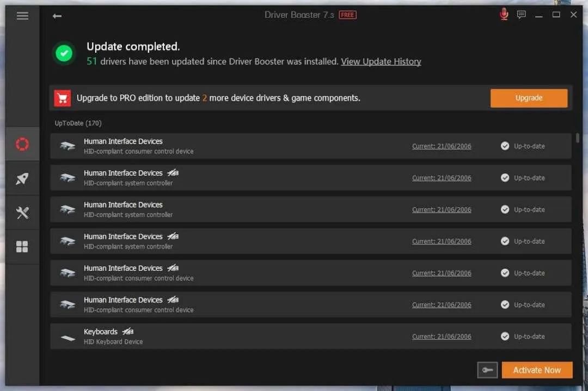Click the device icon of first Human Interface row
This screenshot has width=588, height=391.
[68, 146]
